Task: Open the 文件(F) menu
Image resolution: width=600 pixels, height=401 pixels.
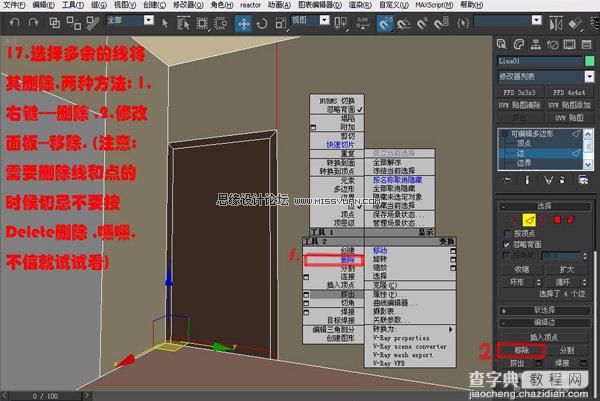Action: click(x=15, y=5)
